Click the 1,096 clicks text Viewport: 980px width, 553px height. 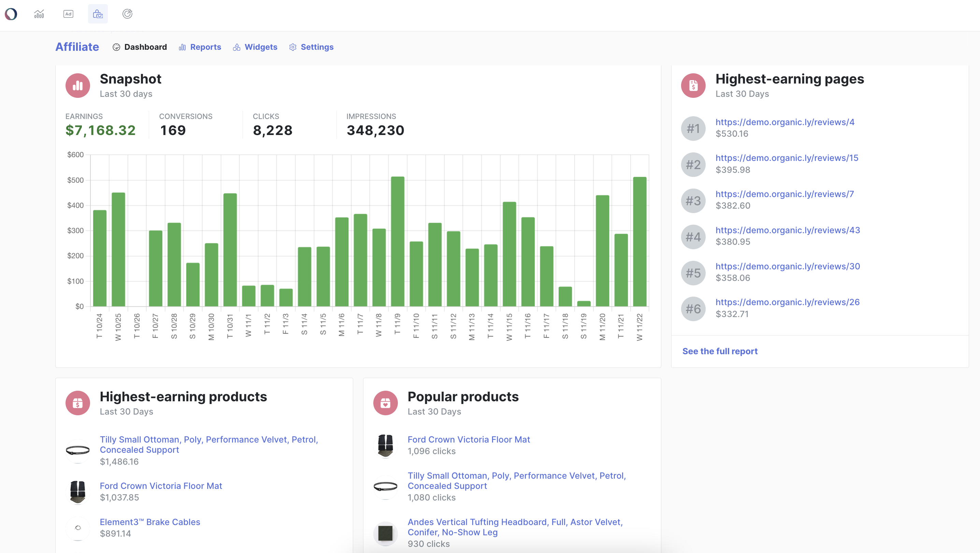click(431, 451)
